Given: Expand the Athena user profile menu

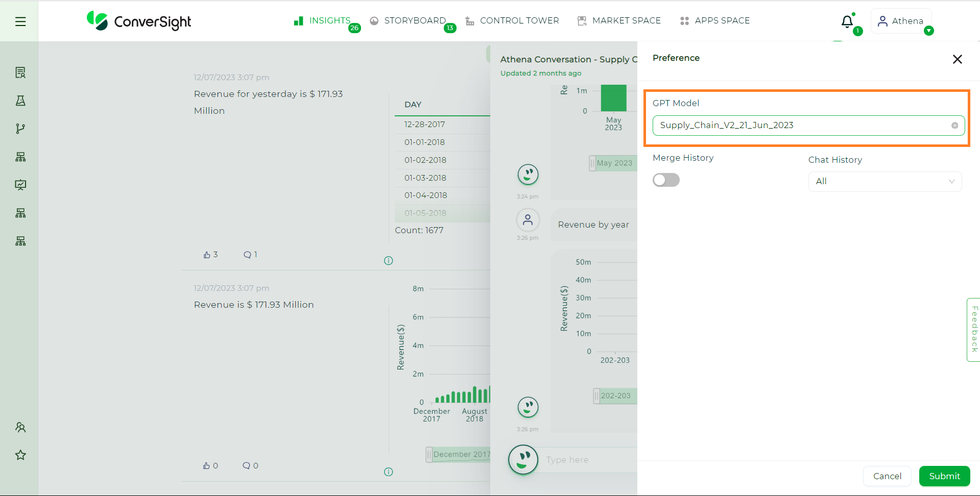Looking at the screenshot, I should (x=901, y=21).
